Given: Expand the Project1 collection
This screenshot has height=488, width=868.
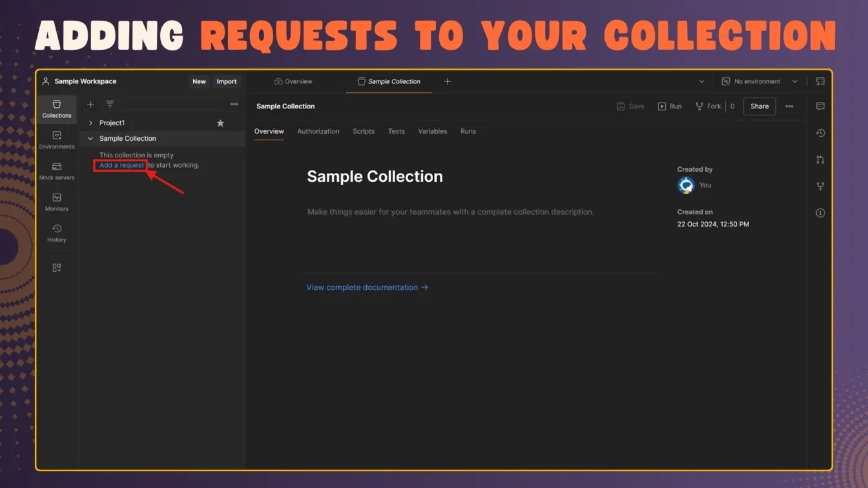Looking at the screenshot, I should coord(90,123).
